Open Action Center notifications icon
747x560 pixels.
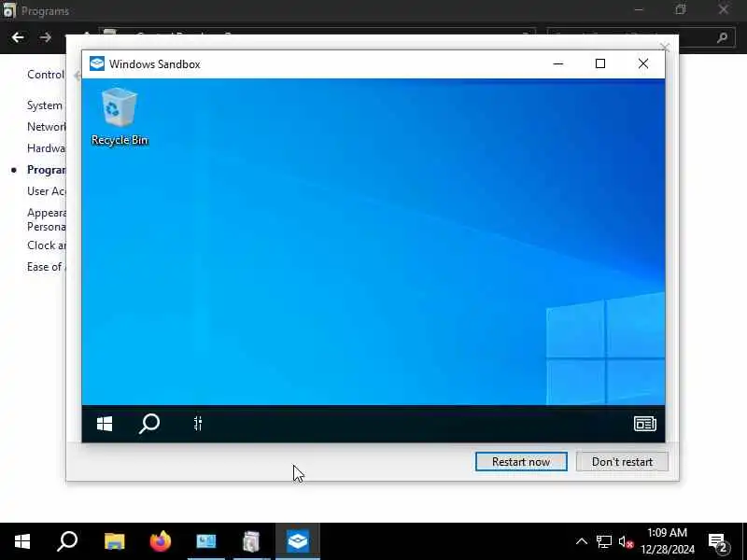click(x=717, y=541)
